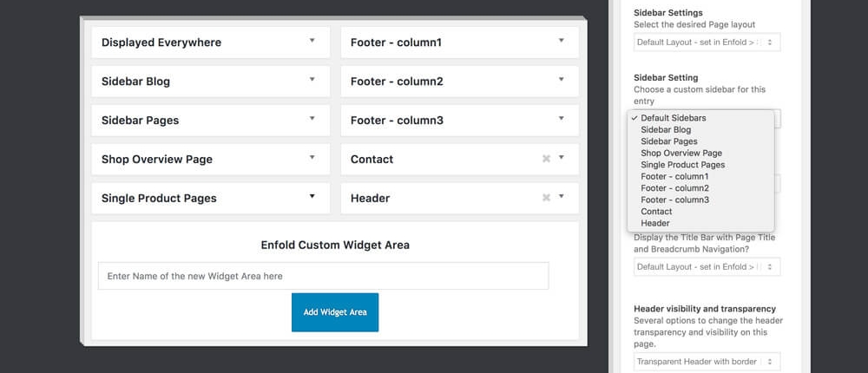Open the Header transparency dropdown
Image resolution: width=868 pixels, height=373 pixels.
(x=707, y=362)
